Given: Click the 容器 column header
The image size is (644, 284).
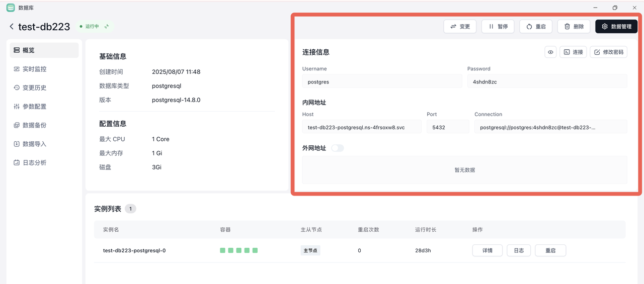Looking at the screenshot, I should (x=225, y=230).
